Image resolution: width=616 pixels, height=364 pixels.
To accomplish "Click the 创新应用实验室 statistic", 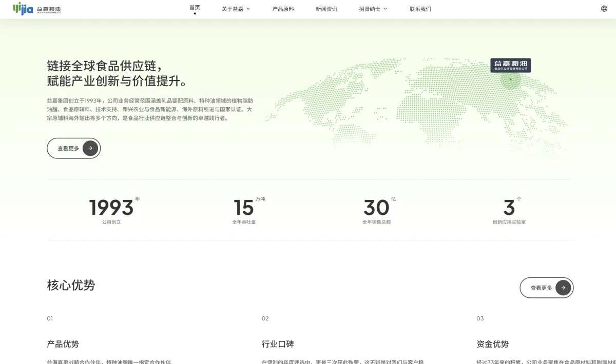I will (509, 210).
